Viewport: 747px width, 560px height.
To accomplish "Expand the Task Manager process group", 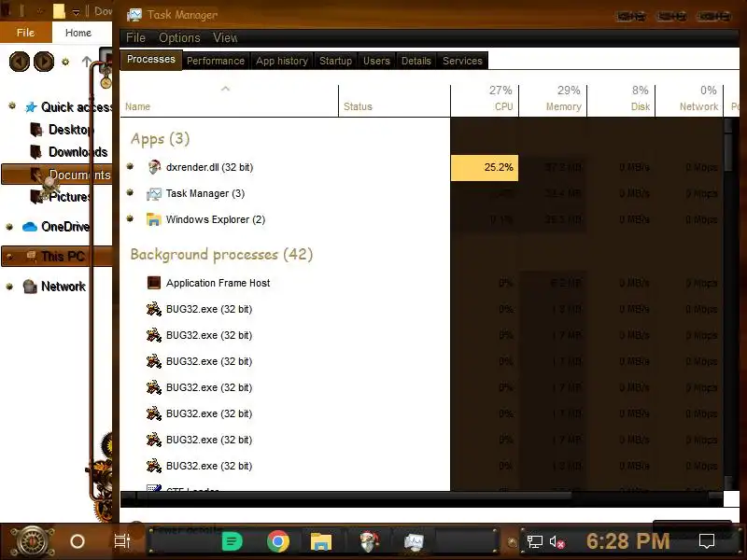I will coord(130,193).
